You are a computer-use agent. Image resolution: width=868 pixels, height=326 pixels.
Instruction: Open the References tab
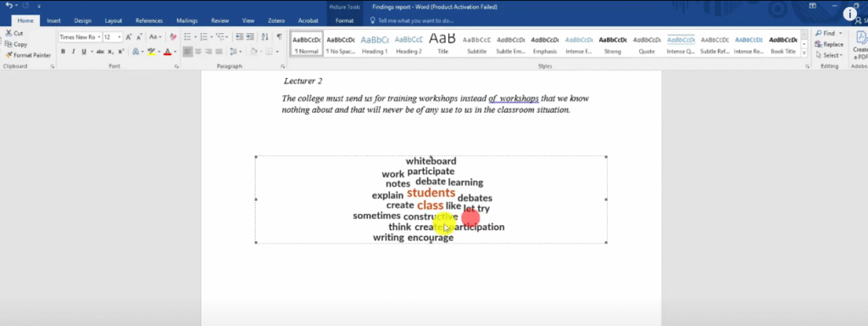pos(149,20)
